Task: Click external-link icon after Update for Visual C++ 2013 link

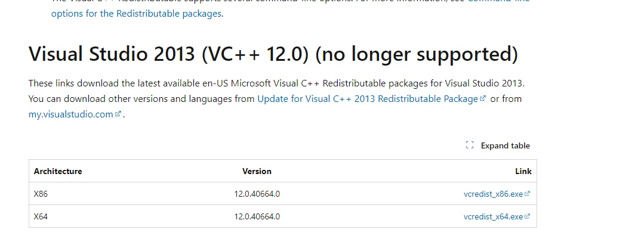Action: [x=483, y=99]
